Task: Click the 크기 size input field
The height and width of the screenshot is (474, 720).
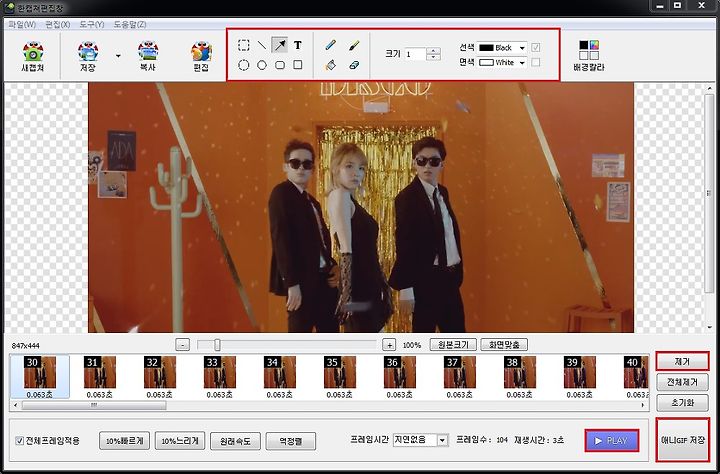Action: click(415, 54)
